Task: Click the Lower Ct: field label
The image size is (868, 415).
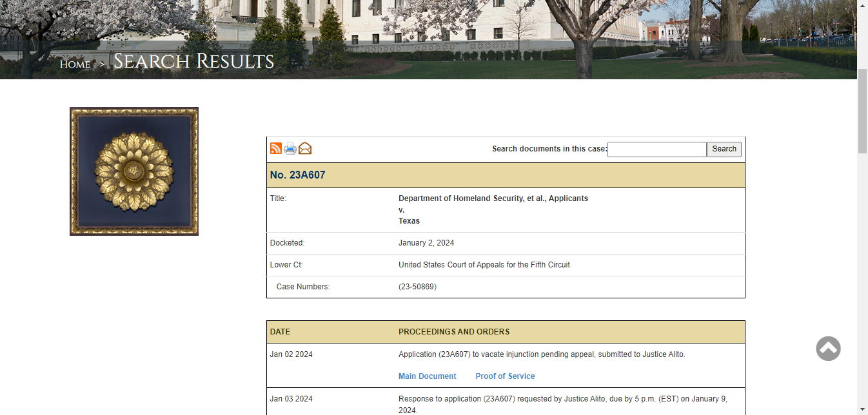Action: 286,265
